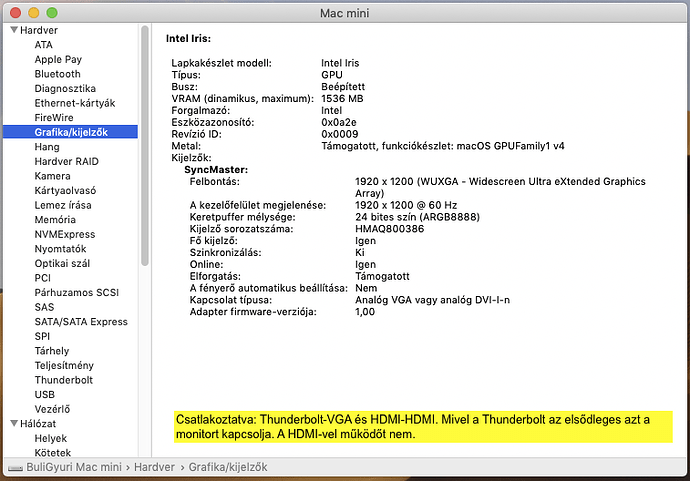
Task: Open the FireWire entry
Action: pos(54,117)
